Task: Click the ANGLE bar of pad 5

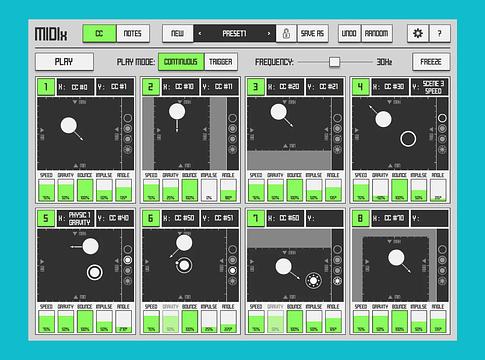Action: [123, 322]
